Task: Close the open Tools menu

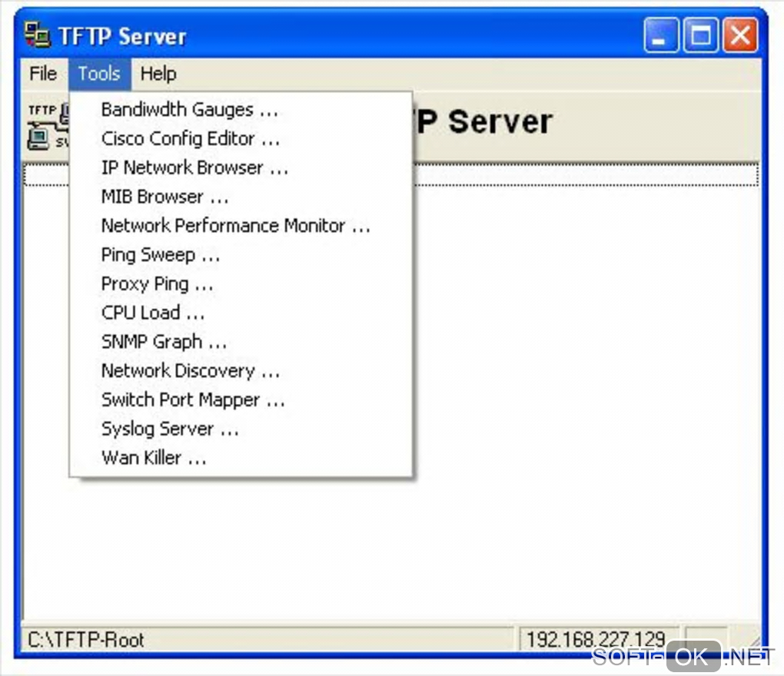Action: (99, 74)
